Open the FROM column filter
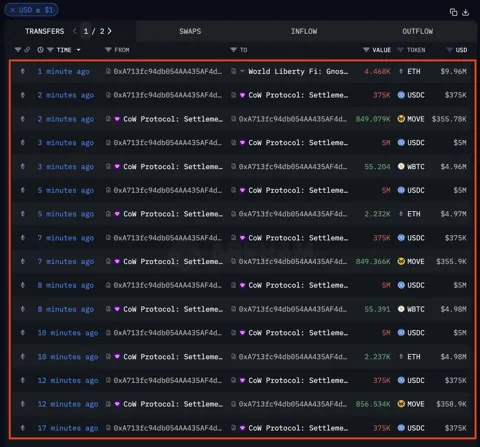This screenshot has width=480, height=447. pos(108,50)
